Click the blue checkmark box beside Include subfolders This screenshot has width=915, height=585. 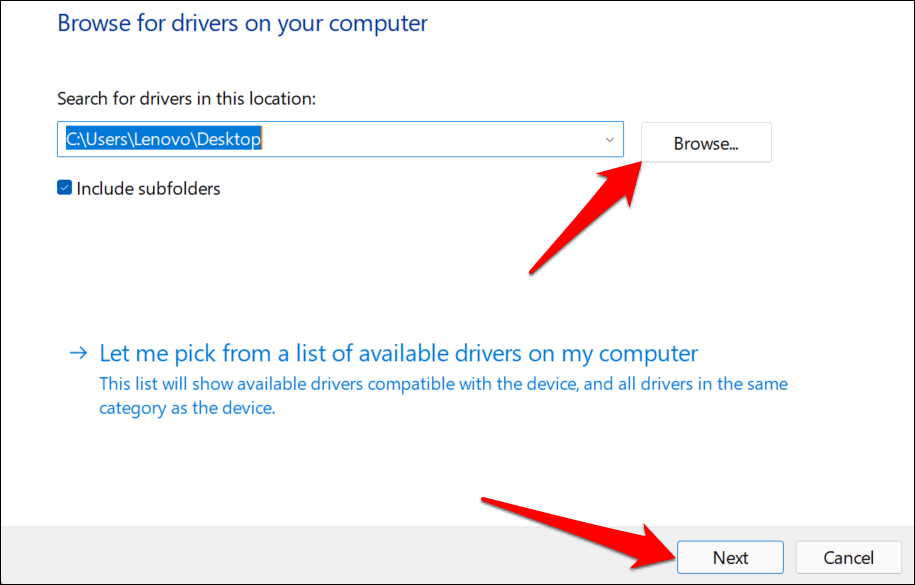pos(65,188)
